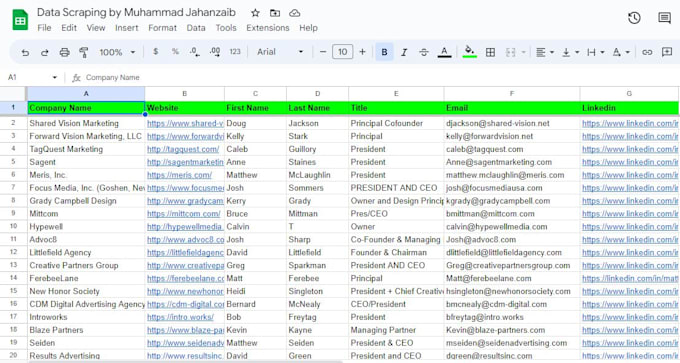Select the Grady Campbell Design cell
The image size is (680, 363).
(86, 201)
